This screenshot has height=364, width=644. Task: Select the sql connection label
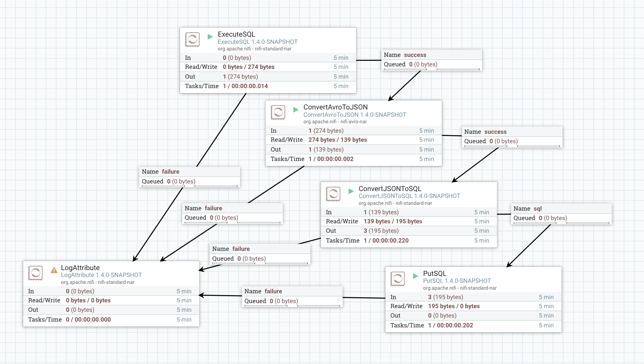pos(561,214)
